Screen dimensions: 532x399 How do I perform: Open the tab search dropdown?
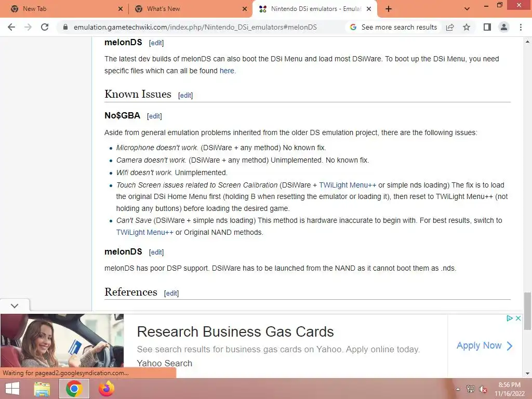(x=467, y=9)
